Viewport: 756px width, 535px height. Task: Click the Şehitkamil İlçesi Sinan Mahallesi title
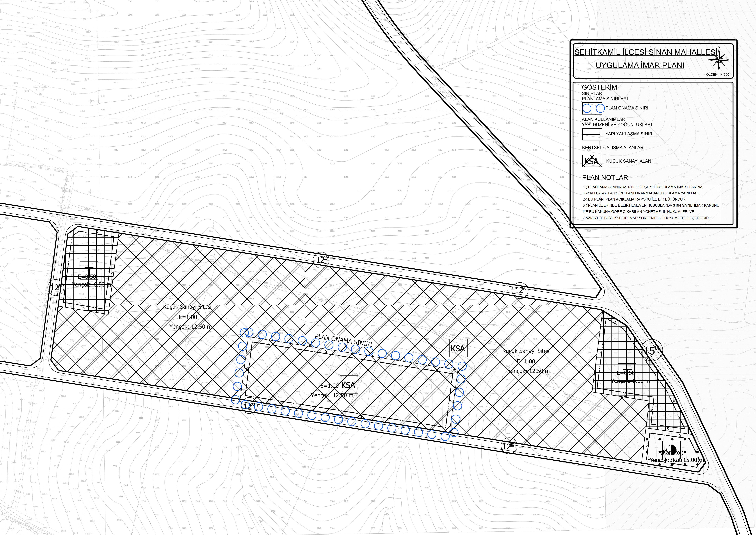click(646, 52)
